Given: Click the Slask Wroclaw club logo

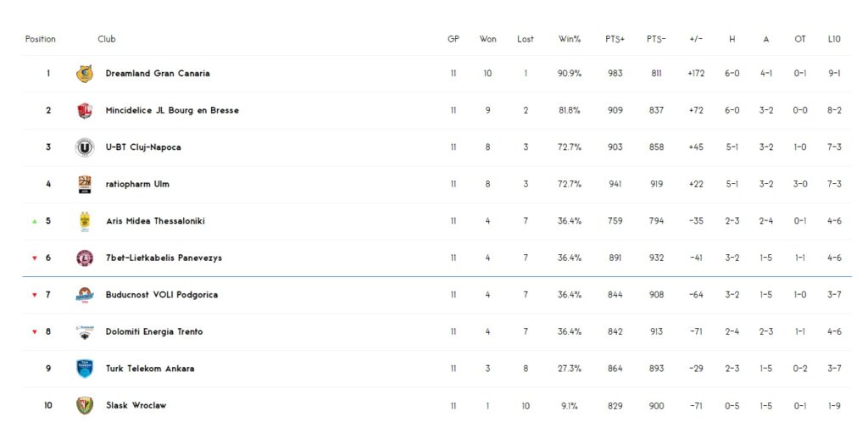Looking at the screenshot, I should click(x=85, y=405).
